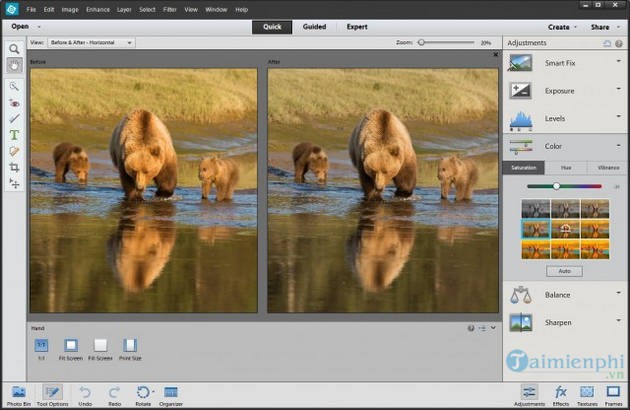630x410 pixels.
Task: Switch to Expert edit mode
Action: coord(357,27)
